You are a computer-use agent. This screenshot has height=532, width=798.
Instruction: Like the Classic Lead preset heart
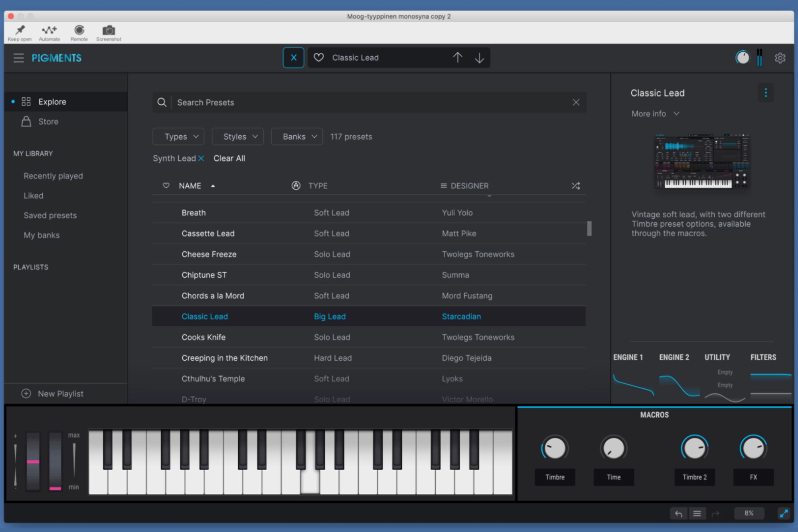tap(319, 57)
